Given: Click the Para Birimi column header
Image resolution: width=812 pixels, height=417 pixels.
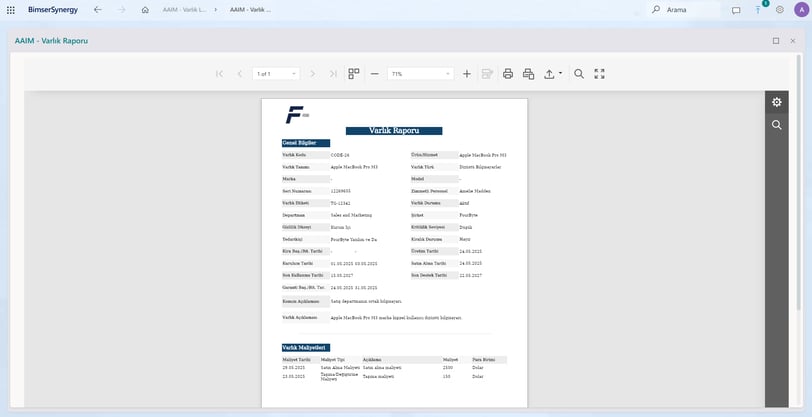Looking at the screenshot, I should [x=483, y=360].
